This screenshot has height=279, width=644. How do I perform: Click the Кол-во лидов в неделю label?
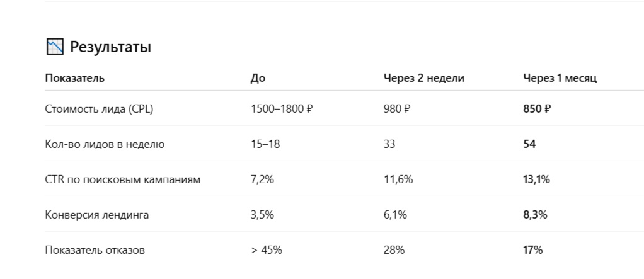coord(105,144)
